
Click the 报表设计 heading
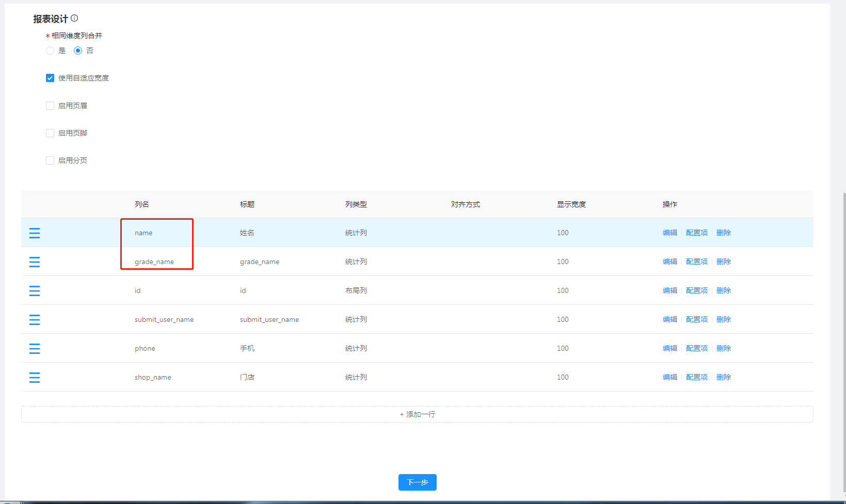pos(51,19)
